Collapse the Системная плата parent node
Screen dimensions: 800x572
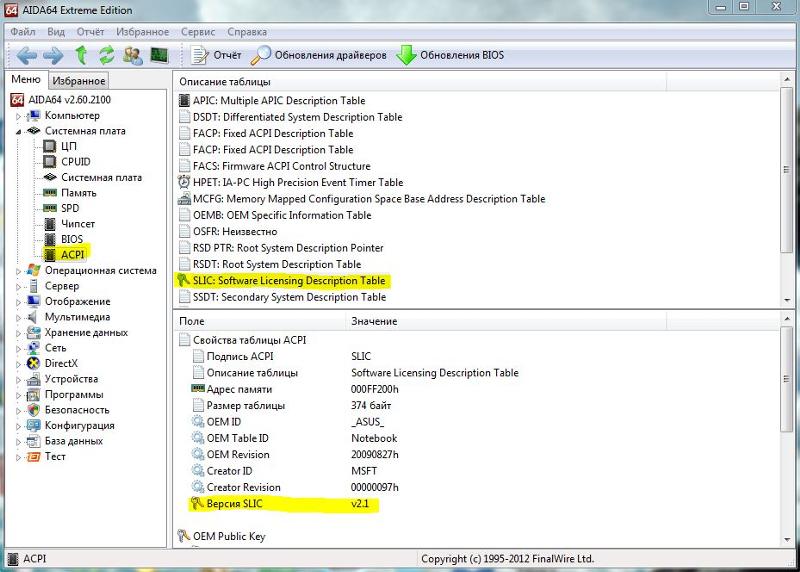click(x=18, y=132)
